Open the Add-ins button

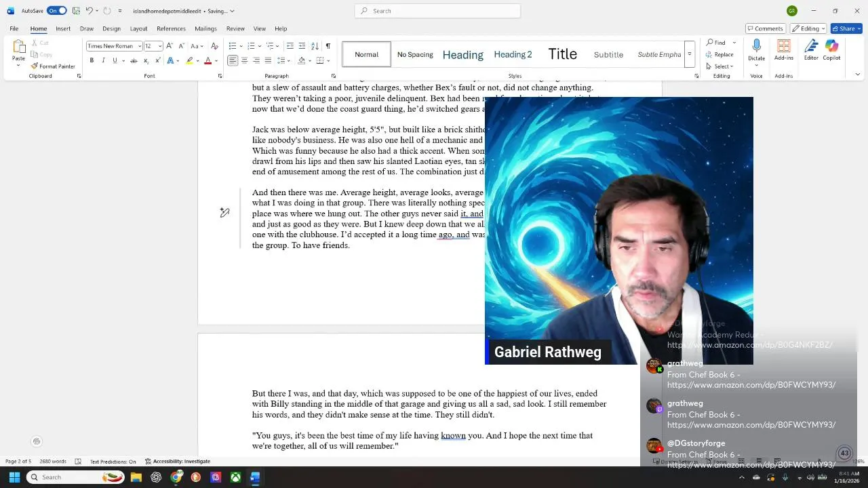783,50
